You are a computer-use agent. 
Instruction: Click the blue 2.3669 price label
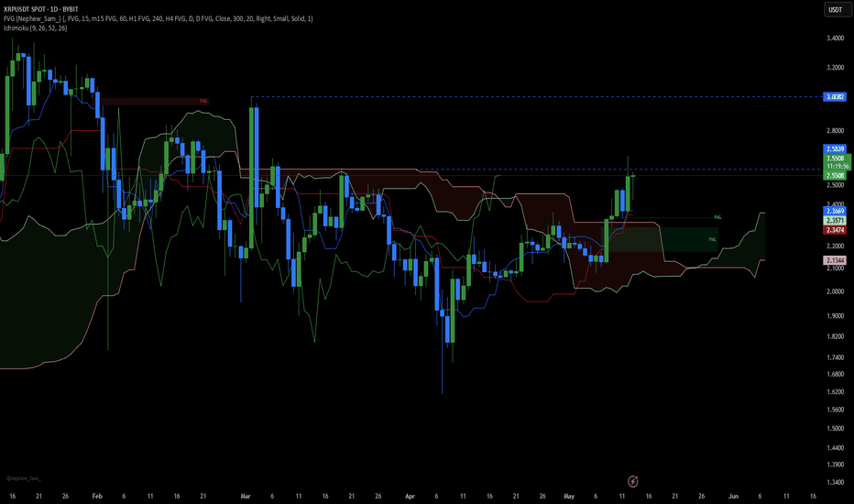835,211
